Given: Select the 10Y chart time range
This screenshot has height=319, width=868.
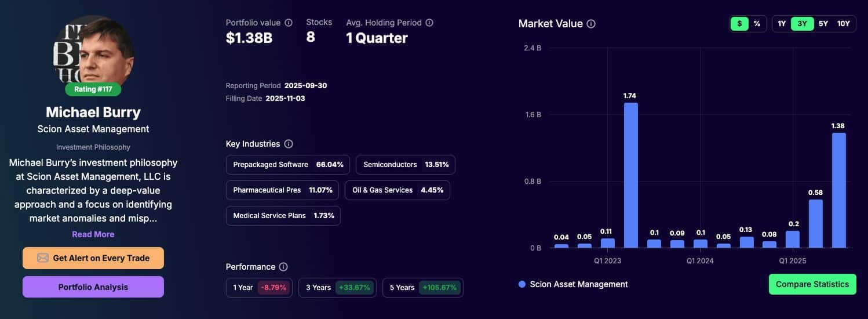Looking at the screenshot, I should pyautogui.click(x=844, y=24).
